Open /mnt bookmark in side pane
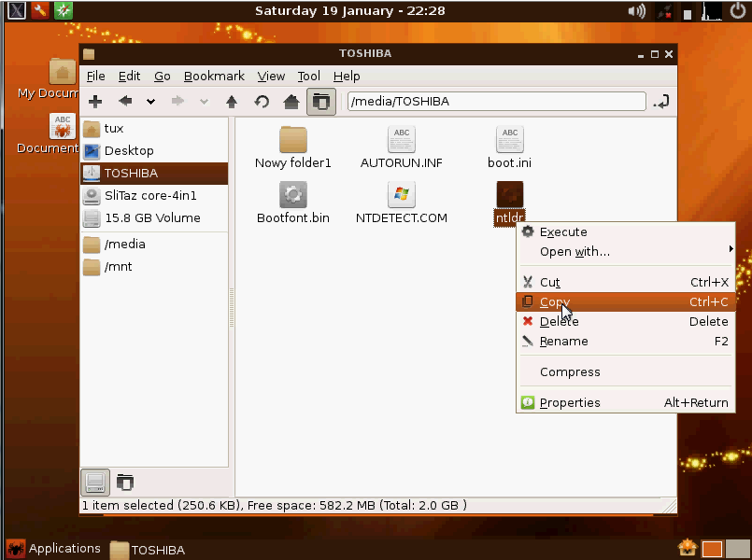The width and height of the screenshot is (752, 560). coord(154,267)
